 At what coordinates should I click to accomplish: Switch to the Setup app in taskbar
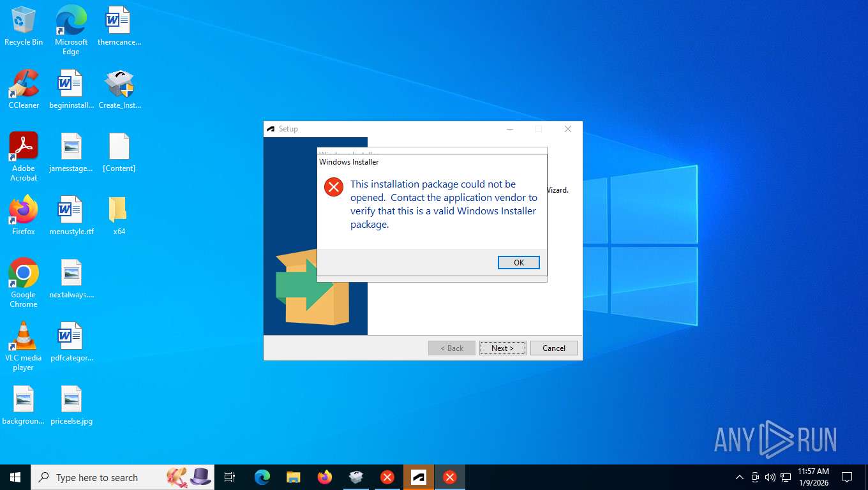(x=419, y=477)
